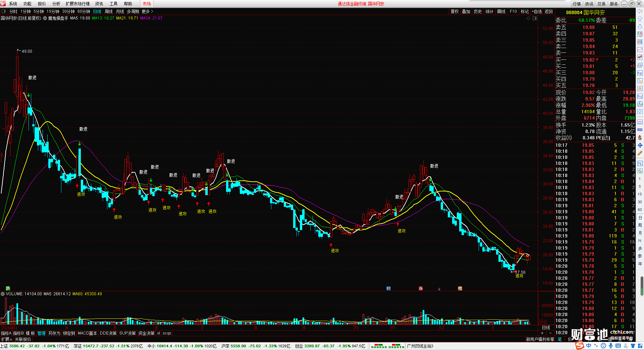Click the up arrow icon in right sidebar
The width and height of the screenshot is (644, 350).
point(640,19)
